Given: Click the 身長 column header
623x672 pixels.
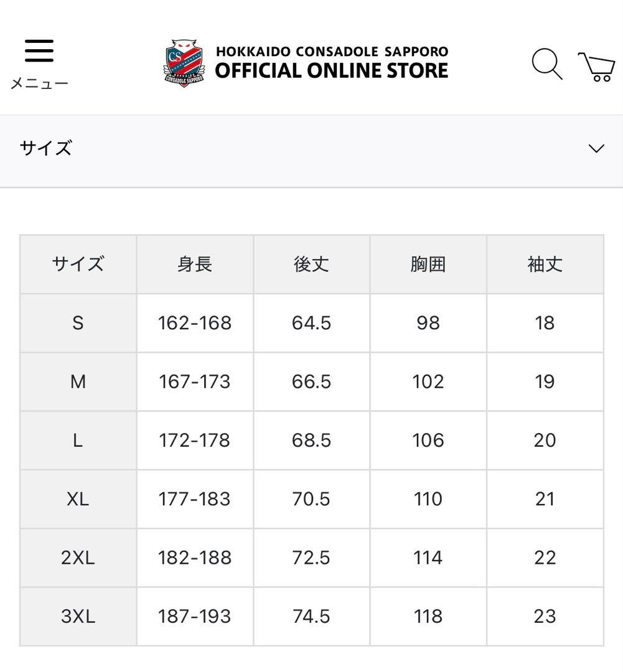Looking at the screenshot, I should 195,264.
